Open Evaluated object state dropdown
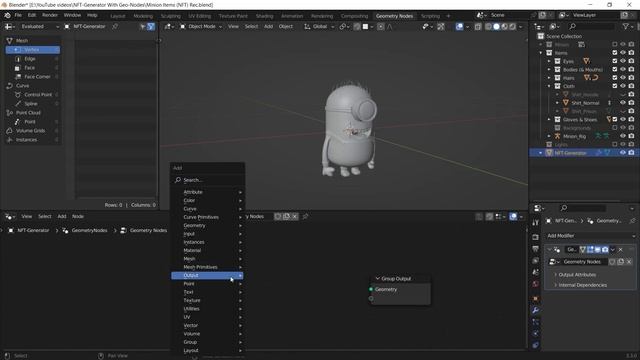The image size is (640, 360). tap(40, 27)
